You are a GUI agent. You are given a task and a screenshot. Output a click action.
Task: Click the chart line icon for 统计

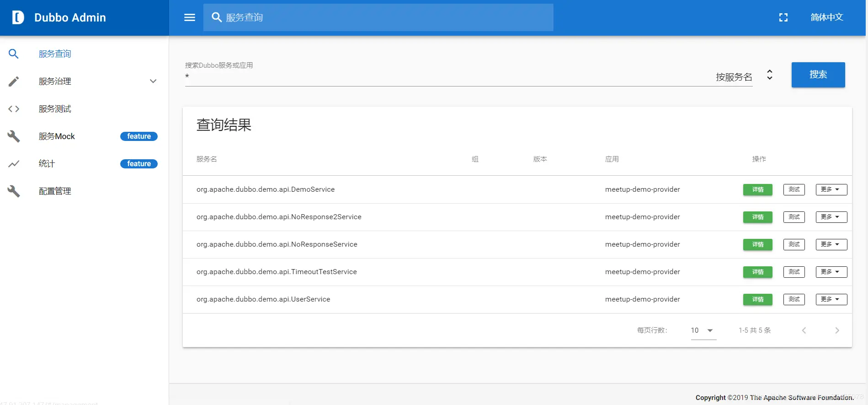click(x=14, y=164)
